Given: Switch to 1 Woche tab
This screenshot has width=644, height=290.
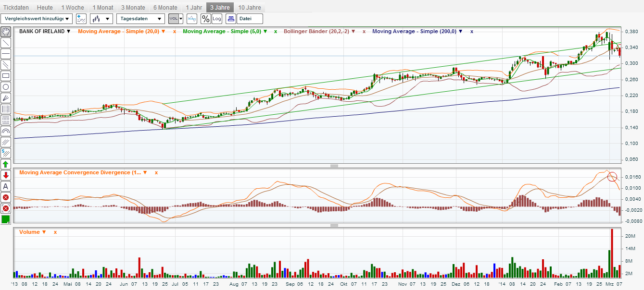Looking at the screenshot, I should [x=73, y=7].
